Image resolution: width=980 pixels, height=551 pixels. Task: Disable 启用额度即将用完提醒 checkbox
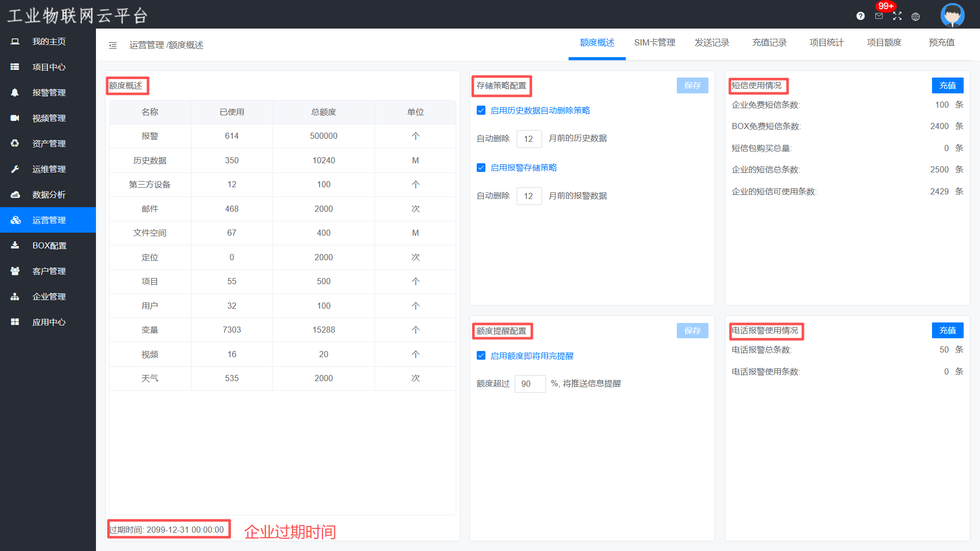point(481,356)
